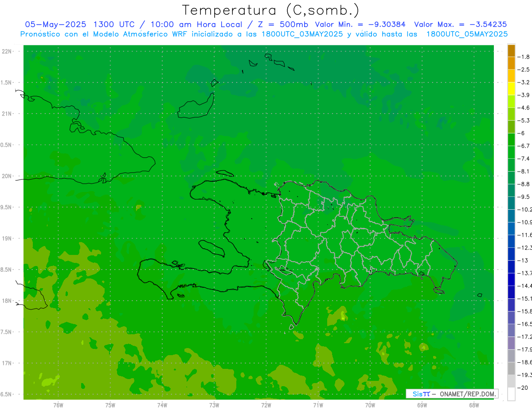Viewport: 532px width, 411px height.
Task: Select the date "05-May-2025" in the header
Action: (55, 24)
